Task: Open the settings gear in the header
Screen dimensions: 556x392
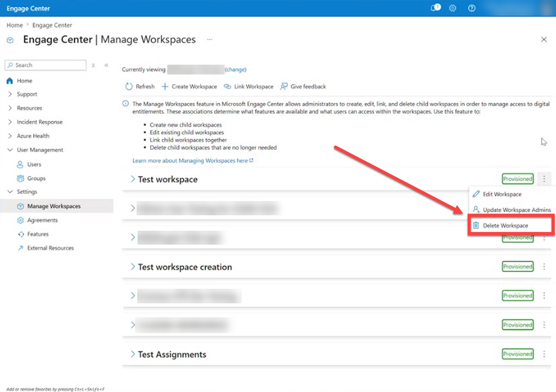Action: pyautogui.click(x=452, y=8)
